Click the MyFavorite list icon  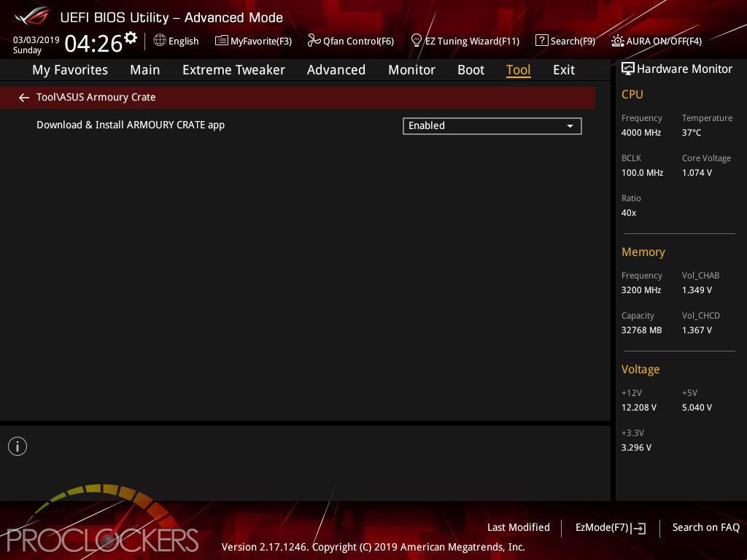(x=222, y=41)
